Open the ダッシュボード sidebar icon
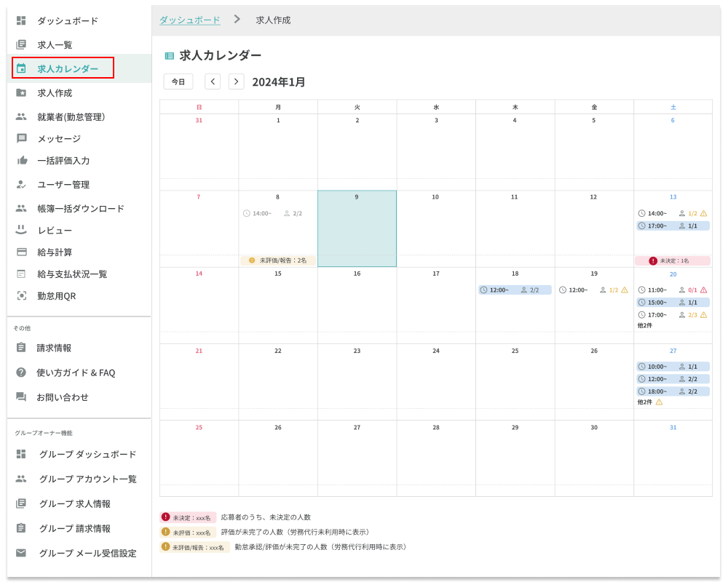The image size is (728, 582). coord(21,20)
